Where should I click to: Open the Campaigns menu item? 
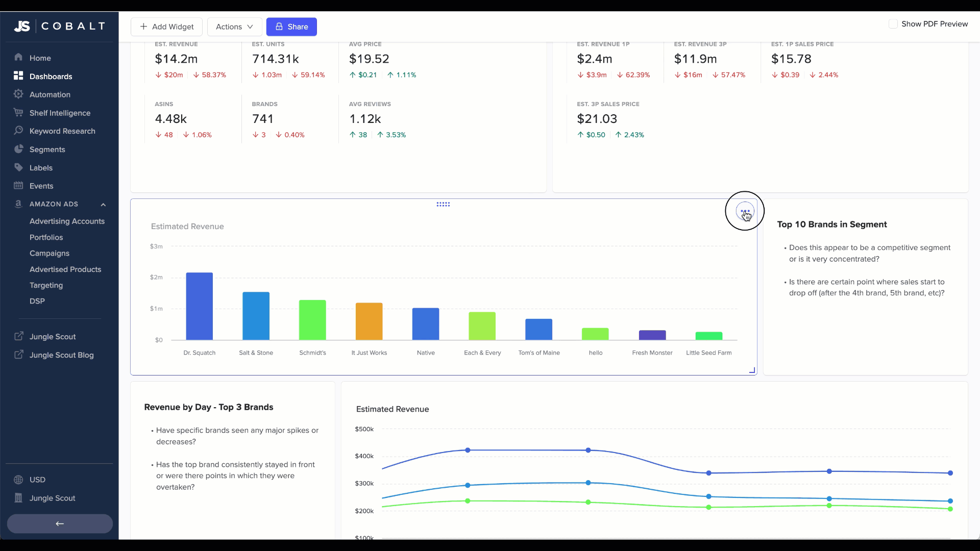(x=50, y=253)
